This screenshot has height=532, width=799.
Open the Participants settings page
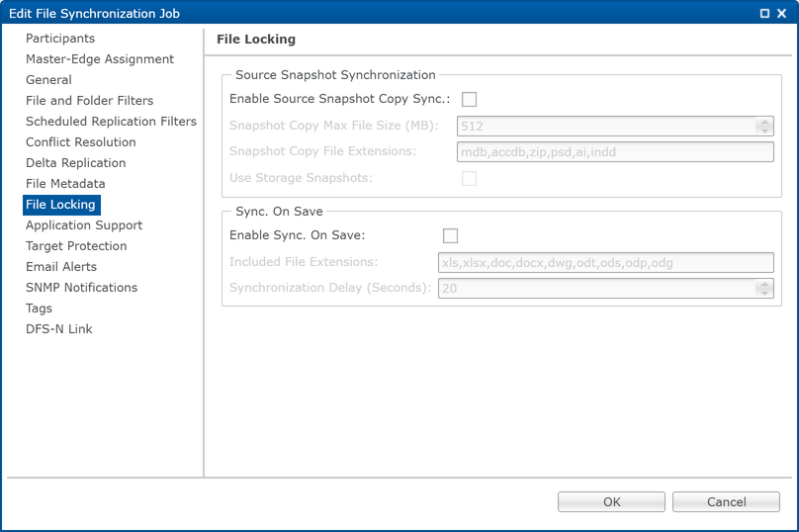coord(60,39)
